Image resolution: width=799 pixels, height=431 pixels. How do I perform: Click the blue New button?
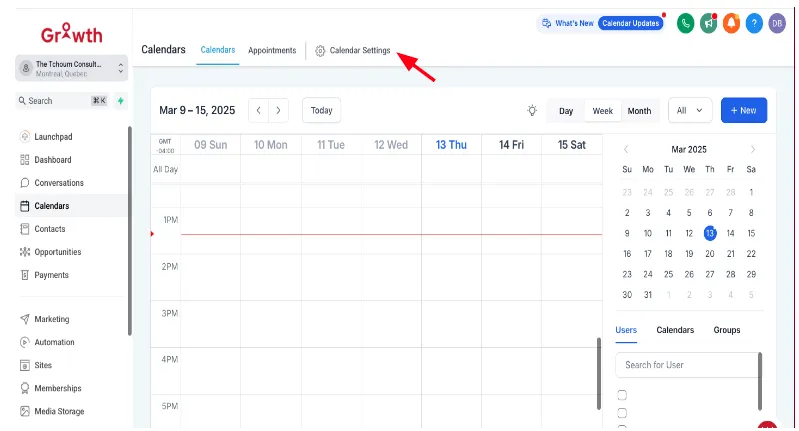coord(743,111)
